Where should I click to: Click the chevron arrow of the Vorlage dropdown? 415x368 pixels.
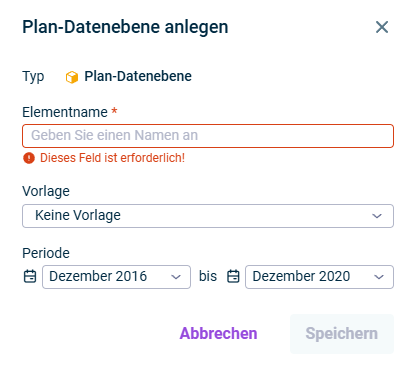click(377, 216)
